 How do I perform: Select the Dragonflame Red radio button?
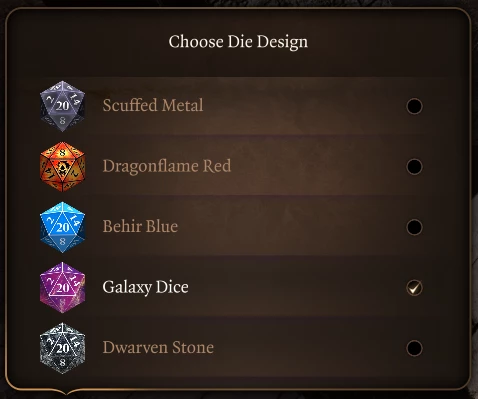414,167
